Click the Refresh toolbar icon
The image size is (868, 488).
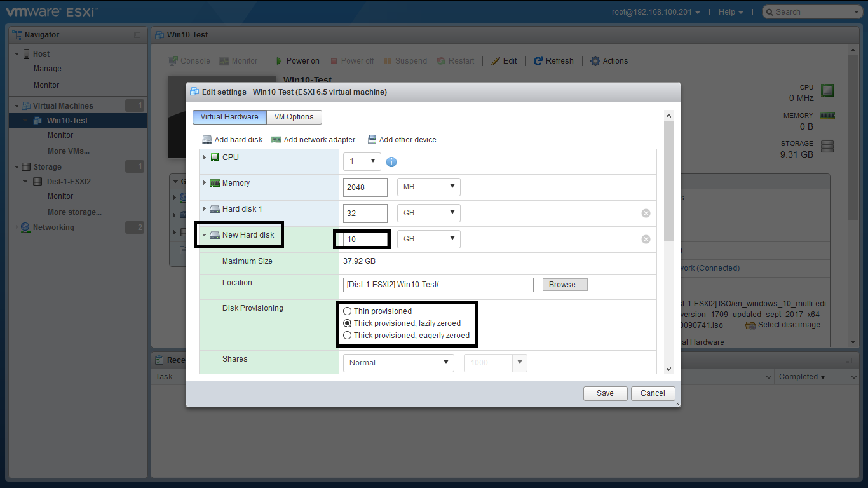click(x=538, y=61)
